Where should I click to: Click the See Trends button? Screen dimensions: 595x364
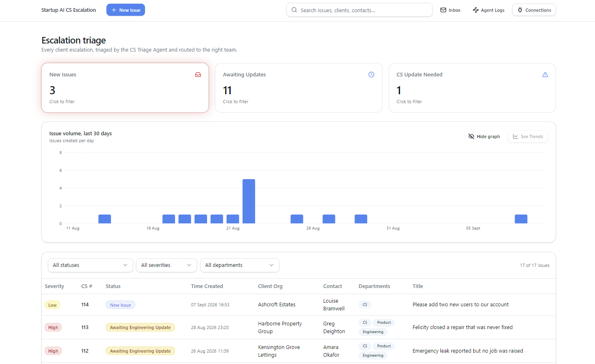(528, 136)
